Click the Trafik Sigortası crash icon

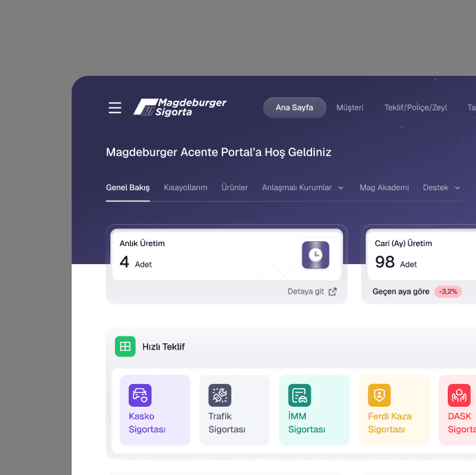[220, 395]
